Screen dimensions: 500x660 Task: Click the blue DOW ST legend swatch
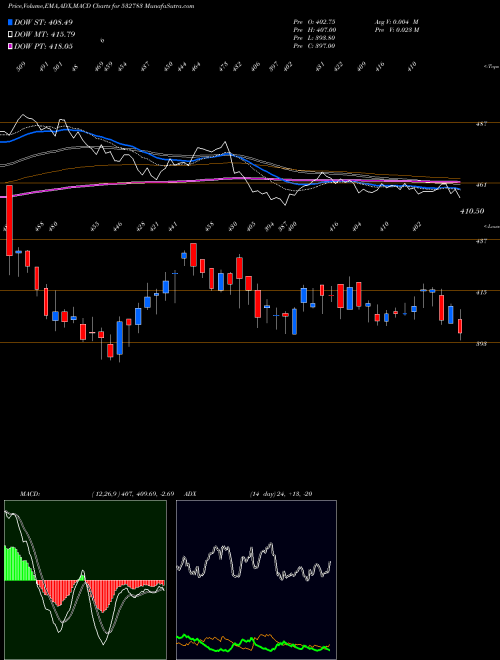click(10, 22)
